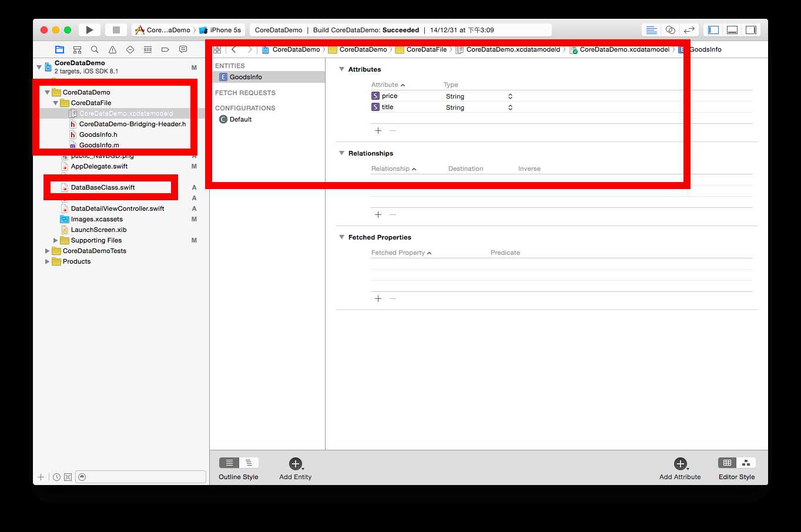Choose iPhone 5s run destination
The image size is (801, 532).
click(x=220, y=30)
